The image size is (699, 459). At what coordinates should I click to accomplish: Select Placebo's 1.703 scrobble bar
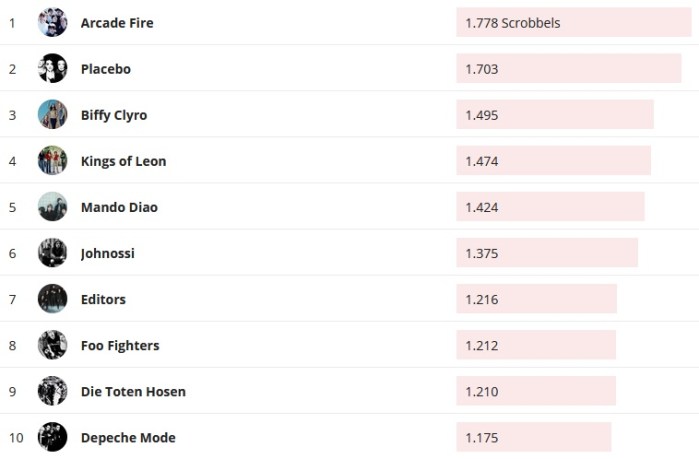click(568, 69)
